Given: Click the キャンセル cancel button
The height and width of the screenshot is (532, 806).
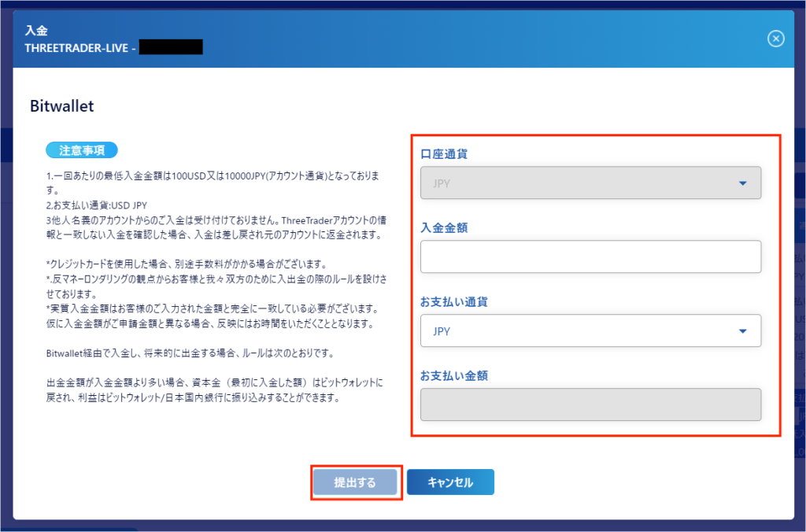Looking at the screenshot, I should 450,482.
